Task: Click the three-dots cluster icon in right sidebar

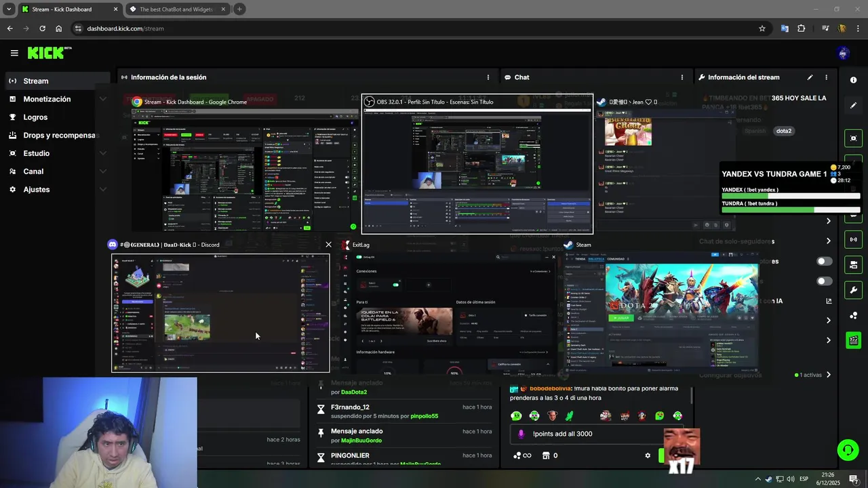Action: (853, 316)
